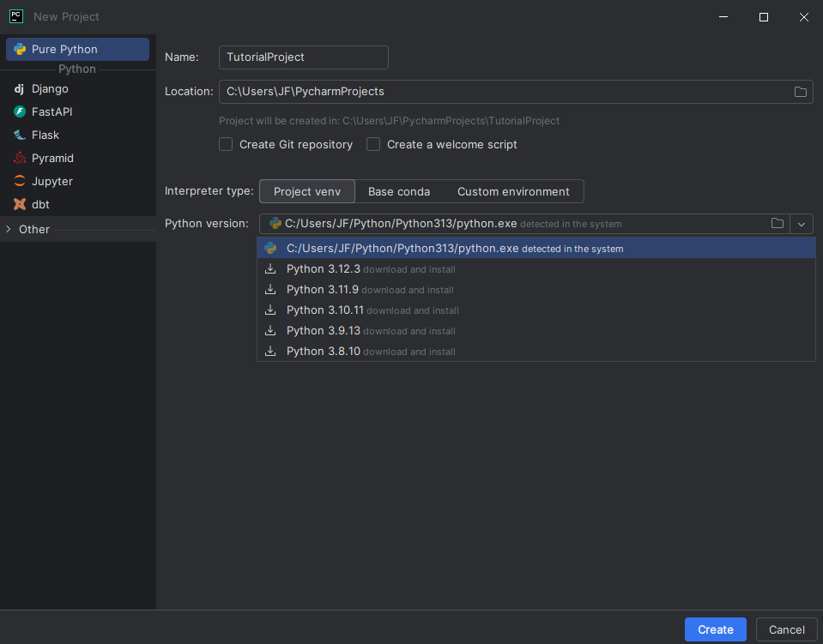Screen dimensions: 823x644
Task: Pick Python 3.9.13 download and install
Action: coord(536,330)
